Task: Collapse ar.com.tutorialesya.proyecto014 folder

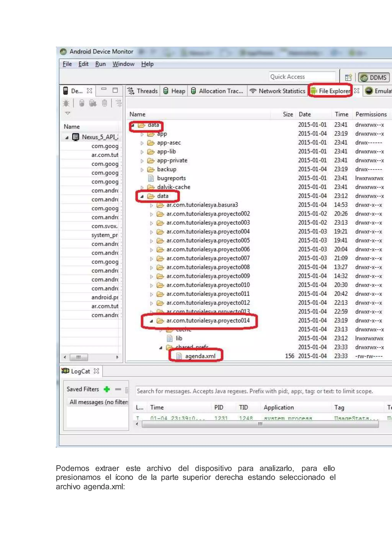Action: tap(151, 321)
